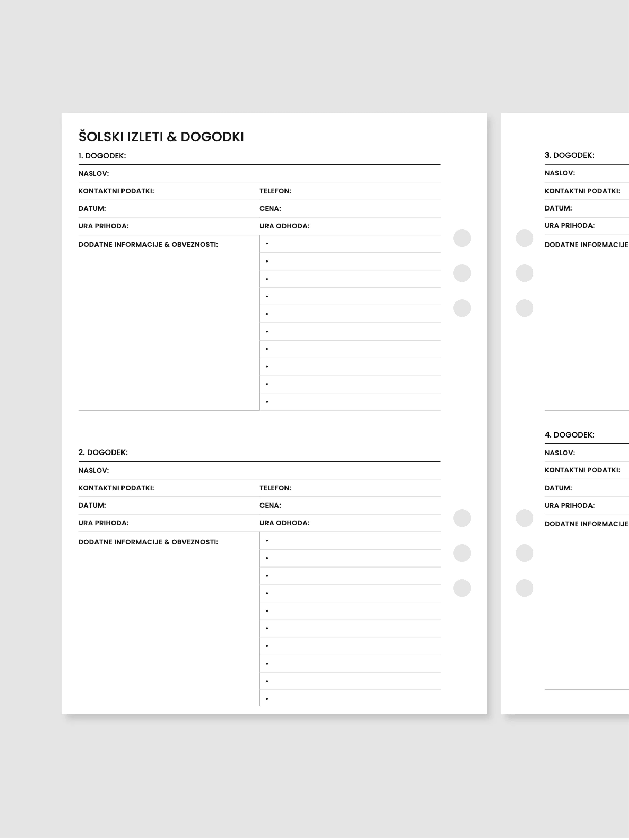Select "URA ODHODA:" label in 1. DOGODEK section

click(x=285, y=226)
